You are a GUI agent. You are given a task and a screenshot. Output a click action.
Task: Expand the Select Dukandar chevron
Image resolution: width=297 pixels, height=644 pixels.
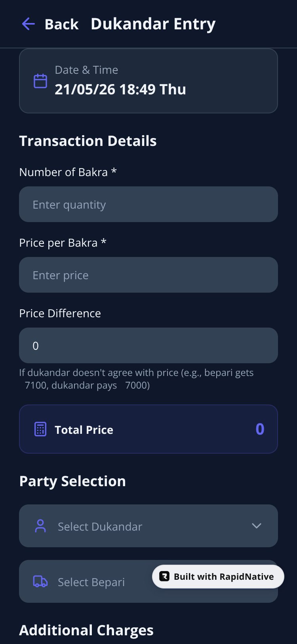coord(257,526)
